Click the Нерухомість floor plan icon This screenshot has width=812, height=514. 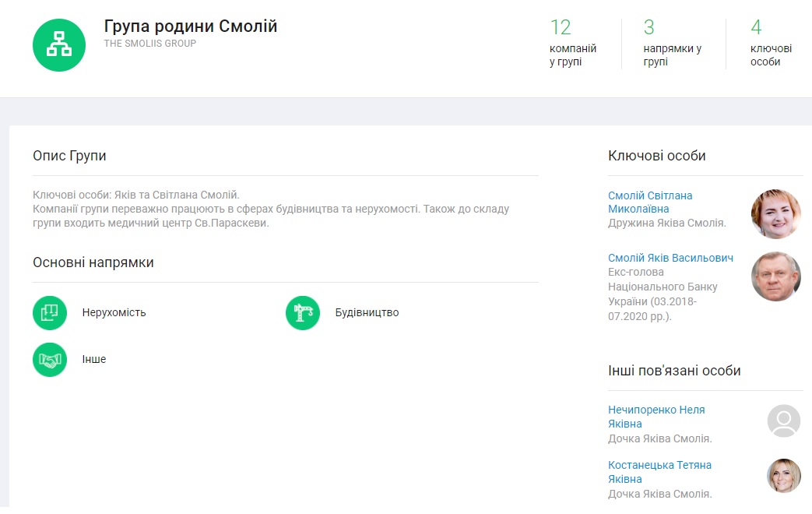coord(50,313)
